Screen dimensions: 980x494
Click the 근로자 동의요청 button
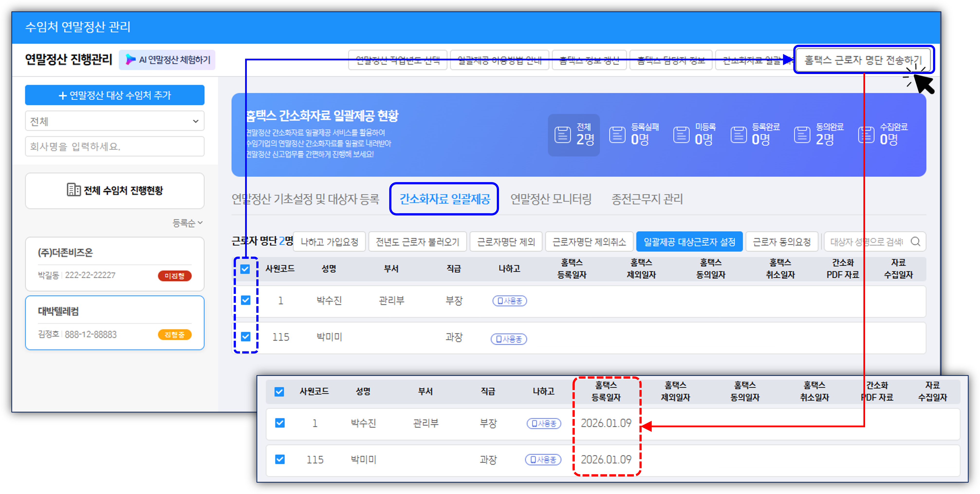pyautogui.click(x=782, y=242)
